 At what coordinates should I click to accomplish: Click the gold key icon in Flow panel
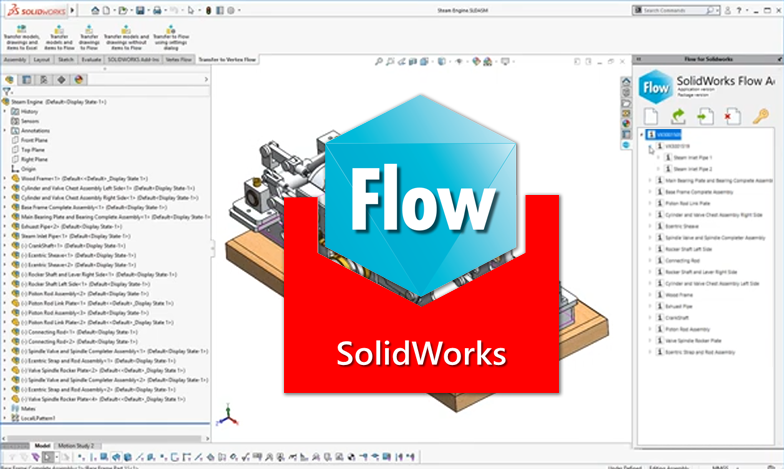(760, 116)
